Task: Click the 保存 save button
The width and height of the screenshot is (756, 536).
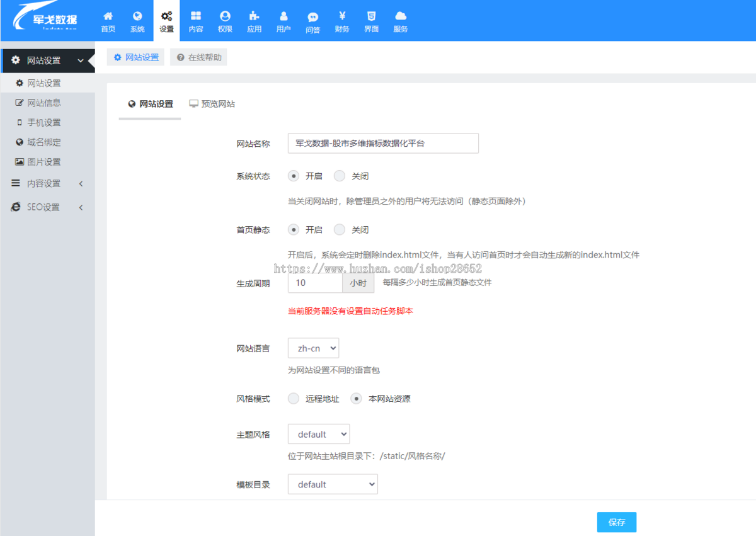Action: coord(617,522)
